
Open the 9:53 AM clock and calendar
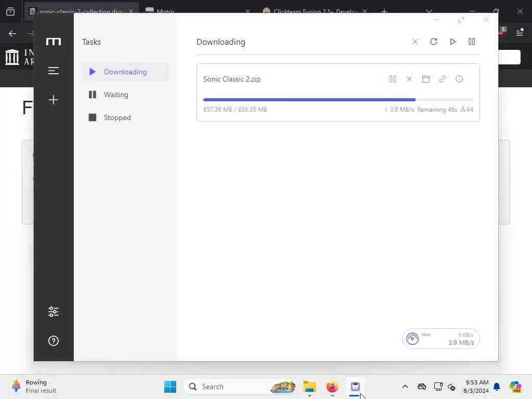(x=476, y=387)
